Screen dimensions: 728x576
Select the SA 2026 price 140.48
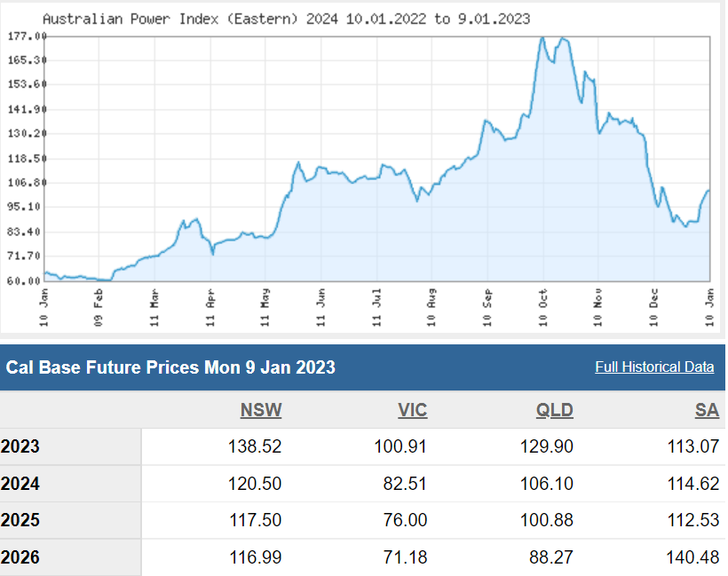[692, 558]
